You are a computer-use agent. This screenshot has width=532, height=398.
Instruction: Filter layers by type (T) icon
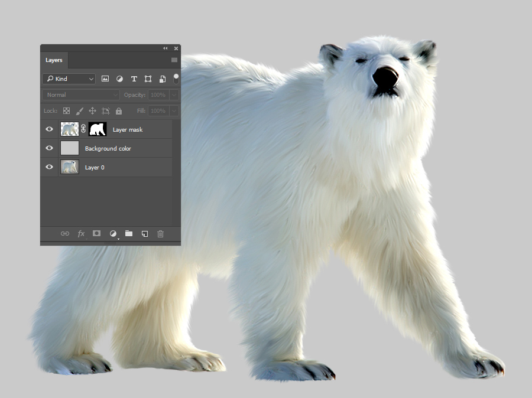tap(134, 79)
